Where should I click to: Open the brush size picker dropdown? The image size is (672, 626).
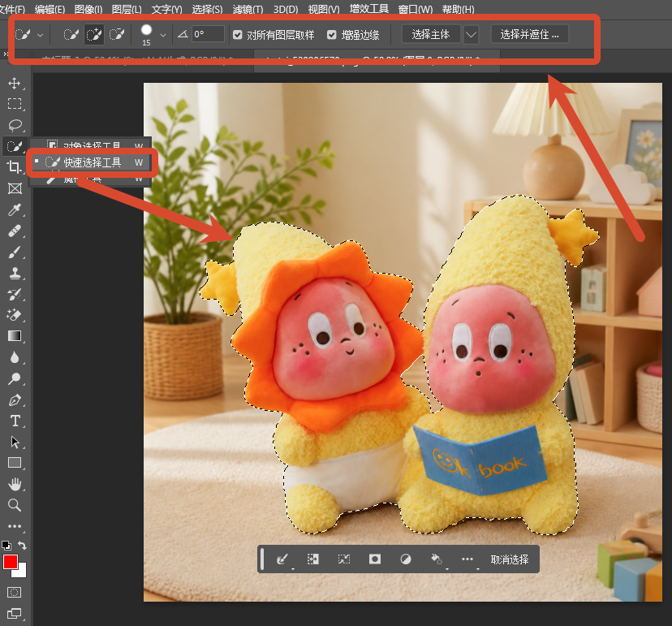tap(163, 35)
